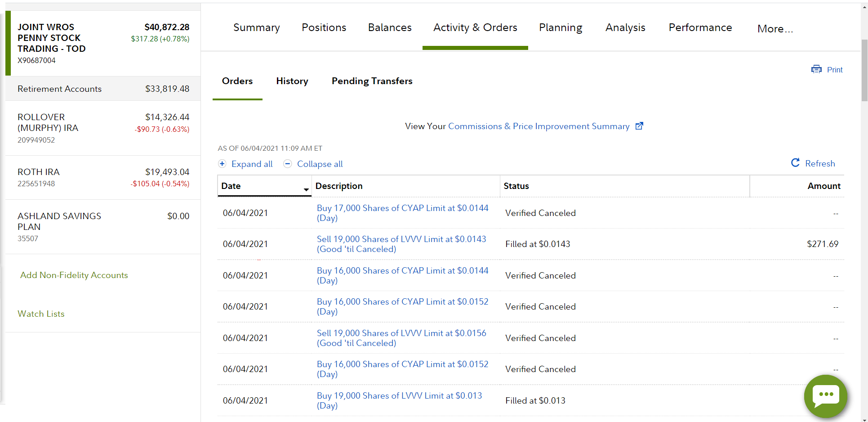Screen dimensions: 868x422
Task: Switch to the History tab
Action: [x=292, y=81]
